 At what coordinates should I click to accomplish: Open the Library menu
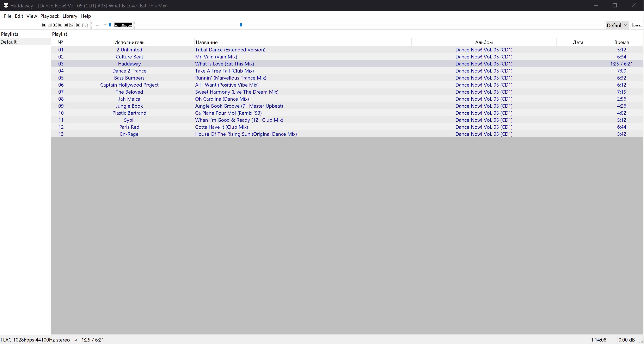70,16
